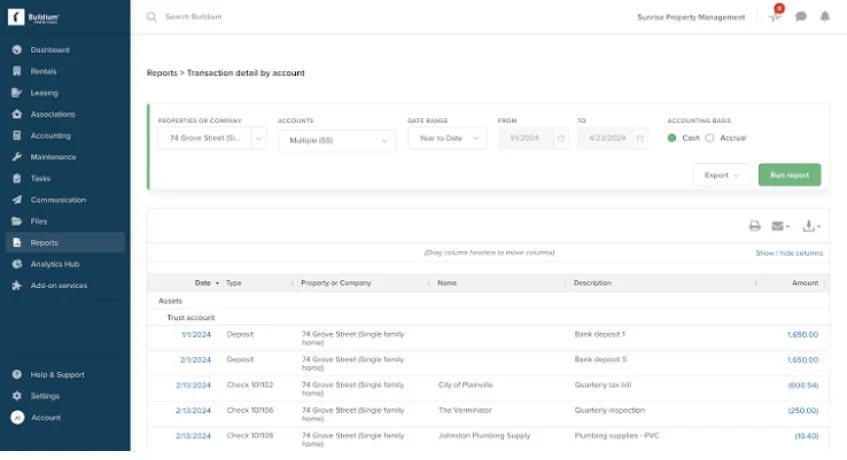Image resolution: width=847 pixels, height=460 pixels.
Task: Open the notifications bell icon
Action: click(x=825, y=17)
